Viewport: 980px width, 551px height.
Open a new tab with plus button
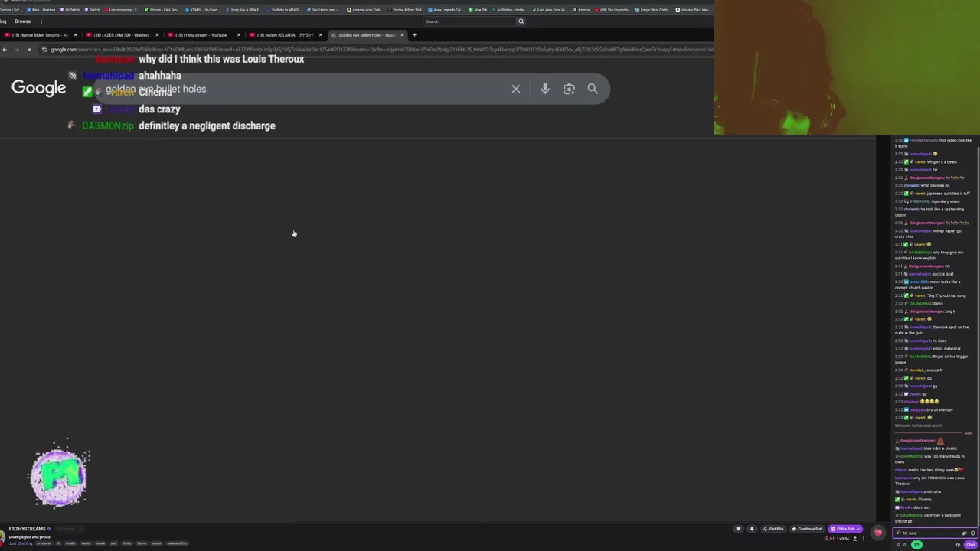[x=414, y=35]
